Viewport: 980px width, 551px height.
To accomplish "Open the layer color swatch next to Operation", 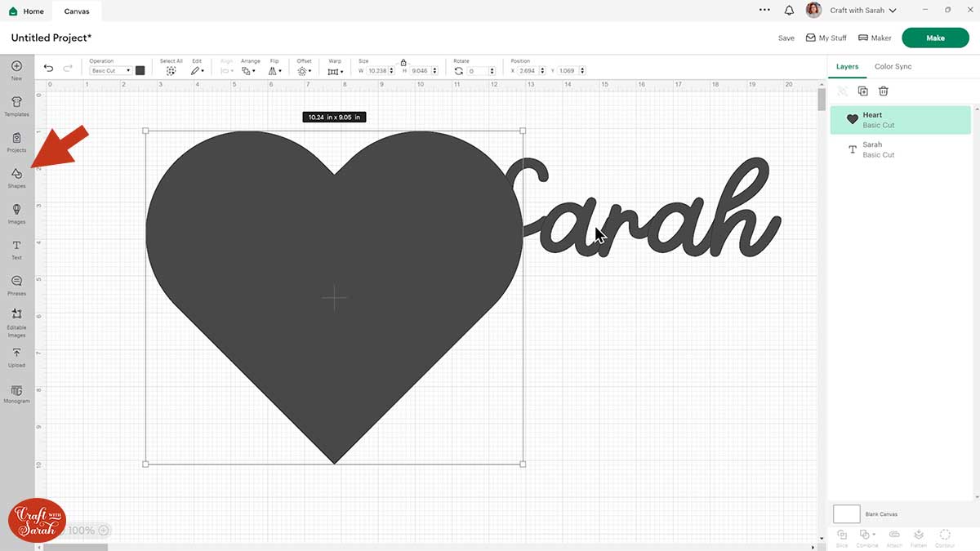I will point(140,70).
